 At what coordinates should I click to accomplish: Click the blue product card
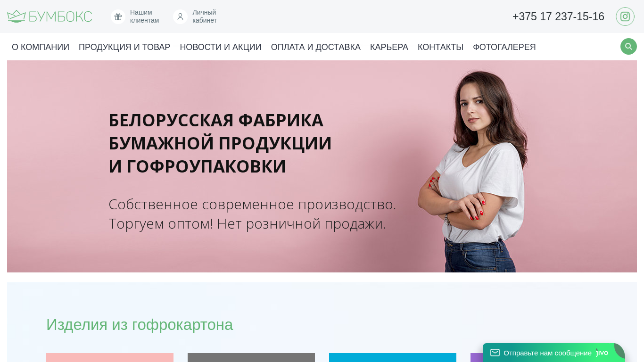[393, 358]
